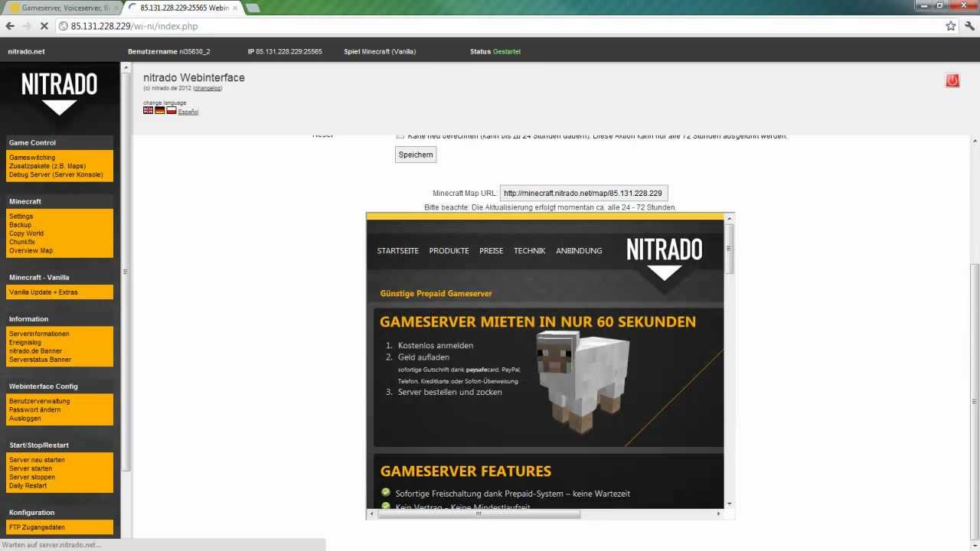Open the Ereignislog link
980x551 pixels.
coord(25,342)
